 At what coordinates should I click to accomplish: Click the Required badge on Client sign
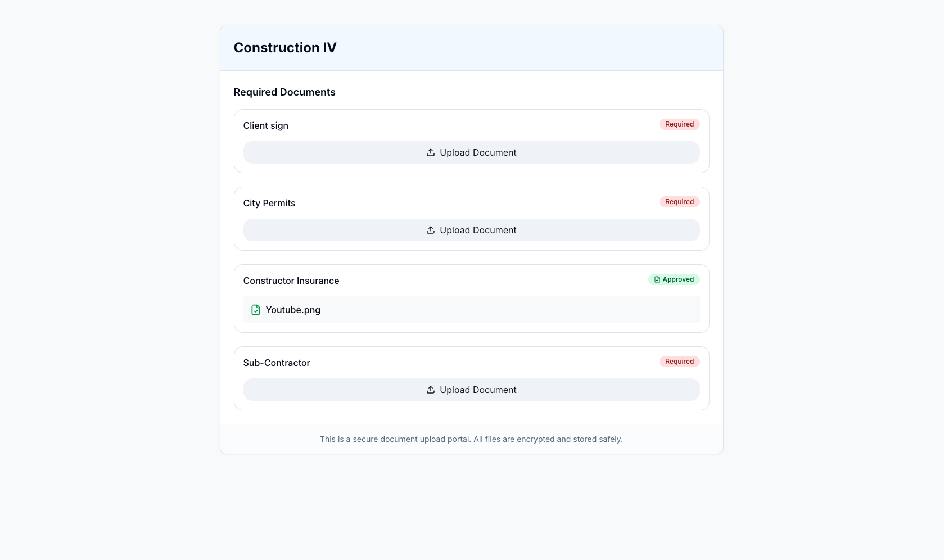tap(679, 124)
